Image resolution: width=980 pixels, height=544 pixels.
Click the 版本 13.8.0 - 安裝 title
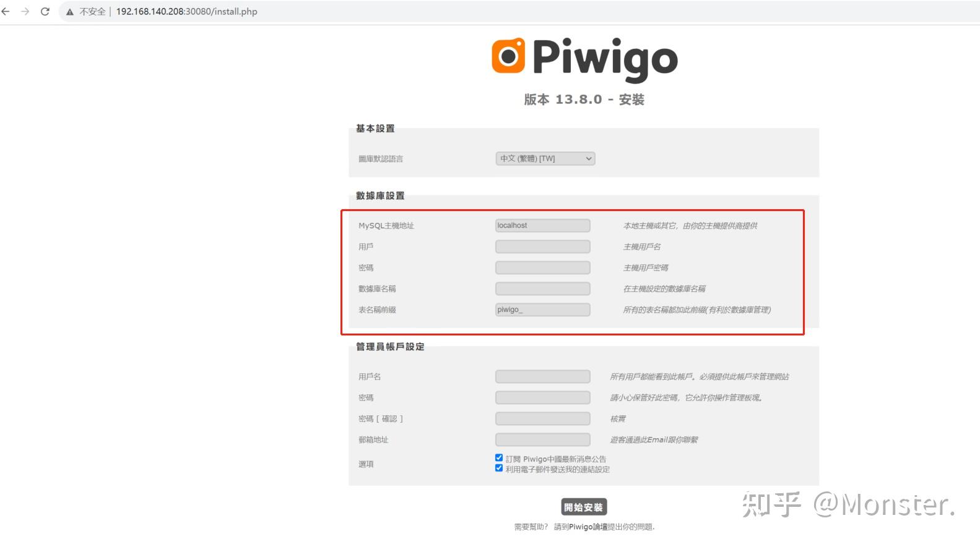pos(584,99)
